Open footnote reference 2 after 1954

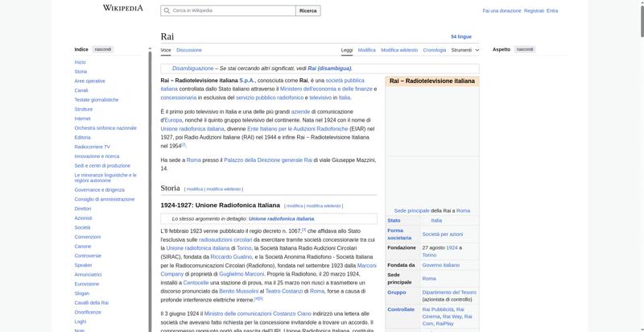click(x=184, y=144)
